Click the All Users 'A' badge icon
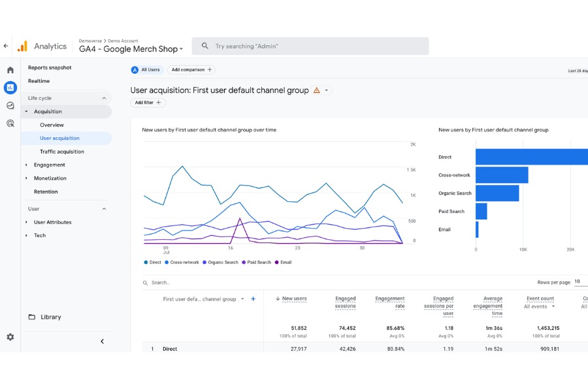Image resolution: width=588 pixels, height=392 pixels. click(x=135, y=70)
